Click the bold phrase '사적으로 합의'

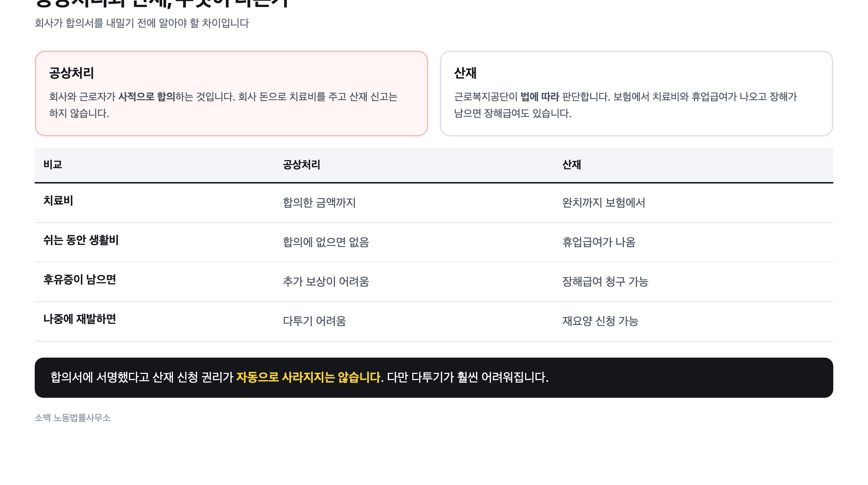tap(147, 97)
